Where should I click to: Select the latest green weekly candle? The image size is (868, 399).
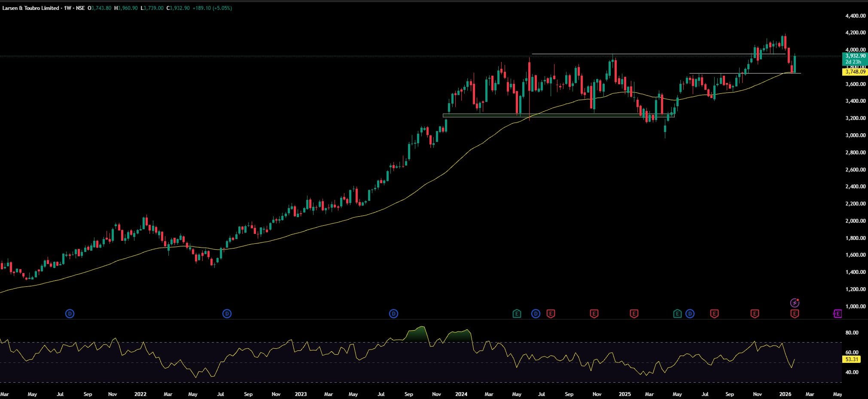(795, 64)
